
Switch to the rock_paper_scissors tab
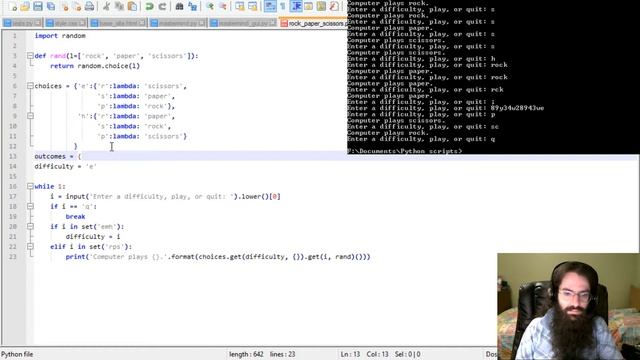coord(313,23)
